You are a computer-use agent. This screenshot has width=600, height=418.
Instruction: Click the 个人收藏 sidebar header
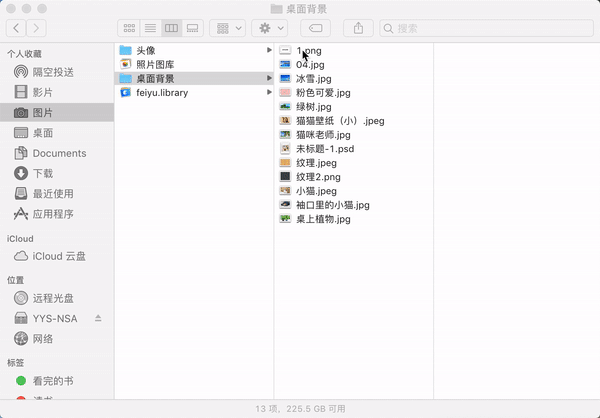(24, 54)
